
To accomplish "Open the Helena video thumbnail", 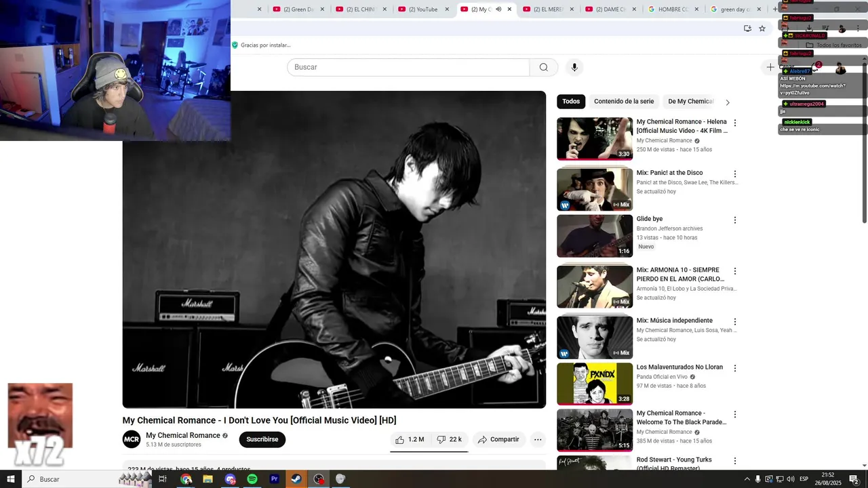I will coord(595,139).
